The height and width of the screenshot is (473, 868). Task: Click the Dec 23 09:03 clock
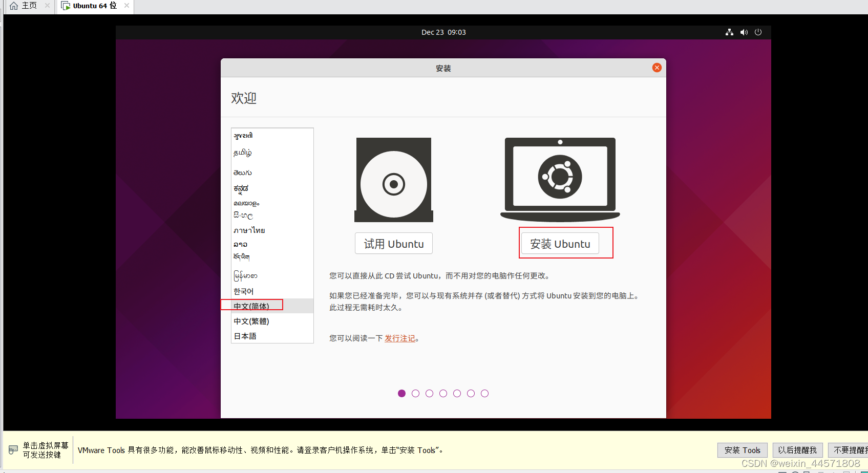point(443,32)
